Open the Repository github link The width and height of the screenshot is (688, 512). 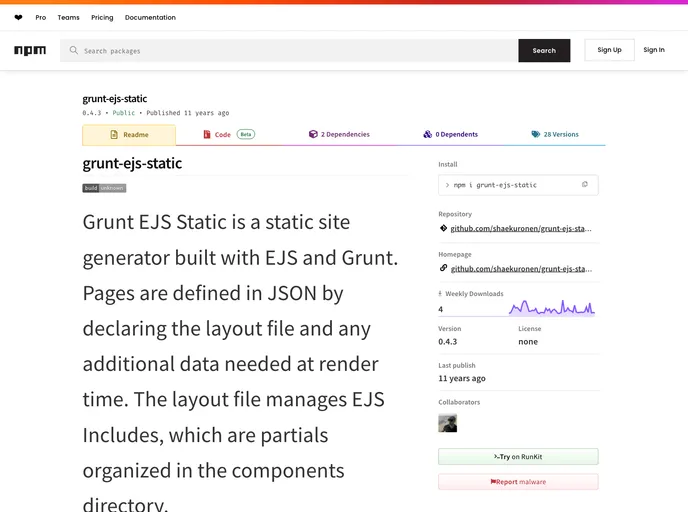(x=521, y=229)
